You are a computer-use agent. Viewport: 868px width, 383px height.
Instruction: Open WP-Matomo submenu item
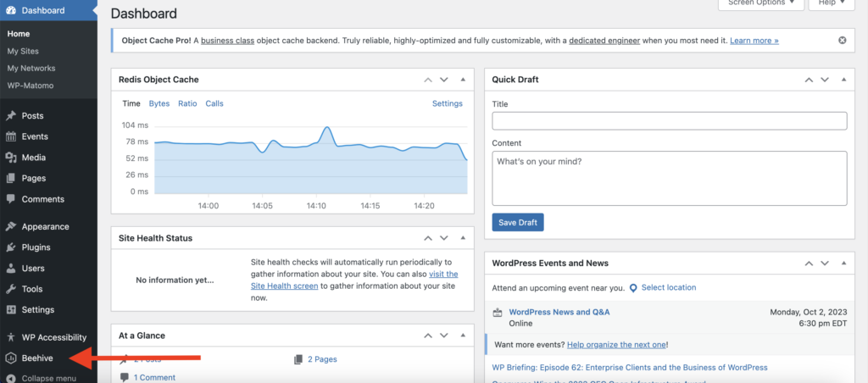coord(31,86)
